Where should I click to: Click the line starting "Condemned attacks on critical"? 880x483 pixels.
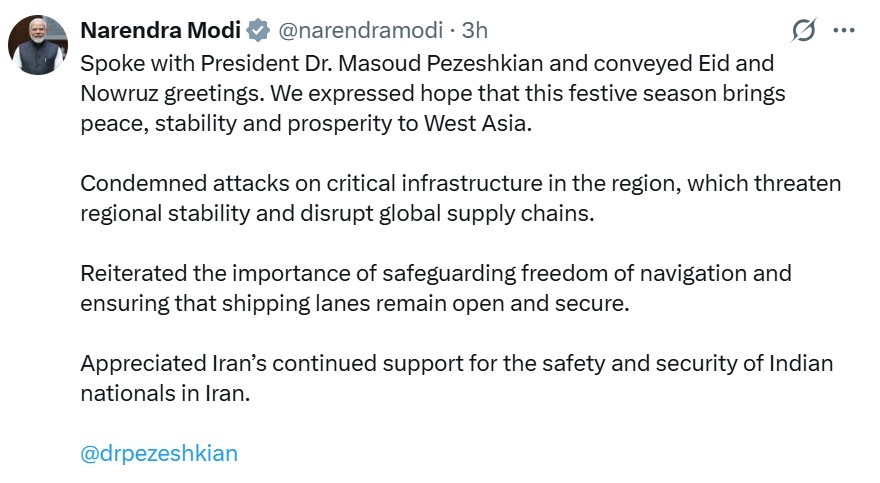pyautogui.click(x=460, y=184)
